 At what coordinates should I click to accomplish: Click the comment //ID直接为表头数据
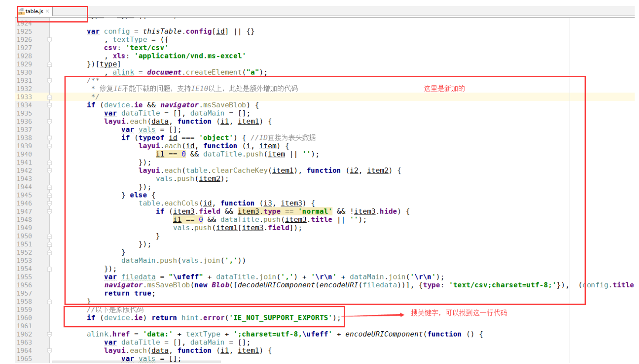click(x=283, y=138)
